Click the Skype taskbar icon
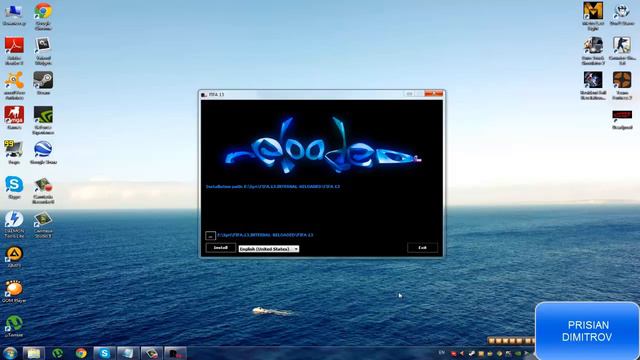Screen dimensions: 640x360 tap(104, 353)
